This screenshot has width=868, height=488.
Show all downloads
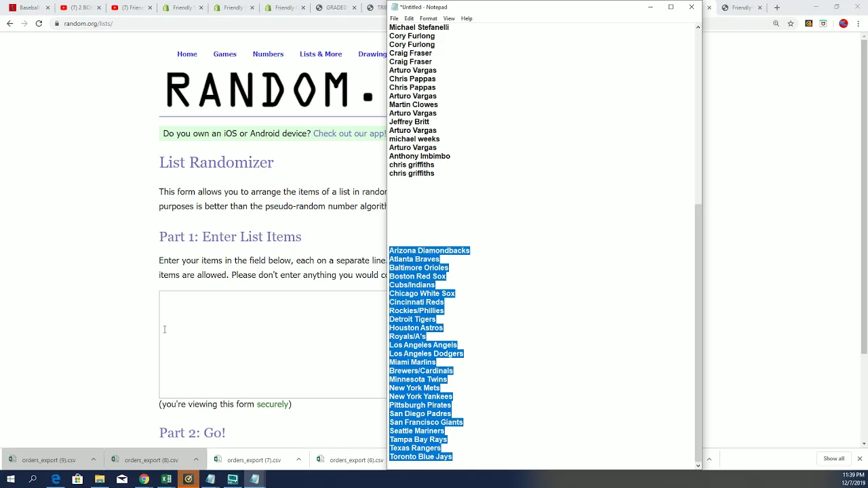833,459
